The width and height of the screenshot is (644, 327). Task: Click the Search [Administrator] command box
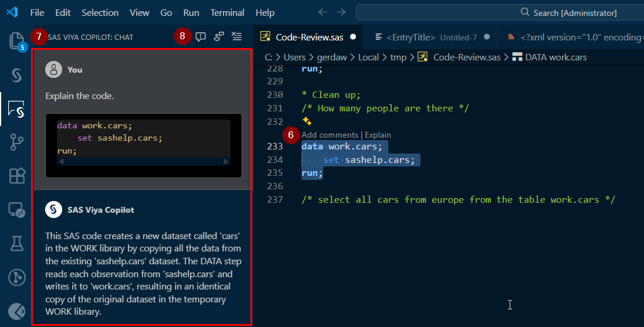500,12
